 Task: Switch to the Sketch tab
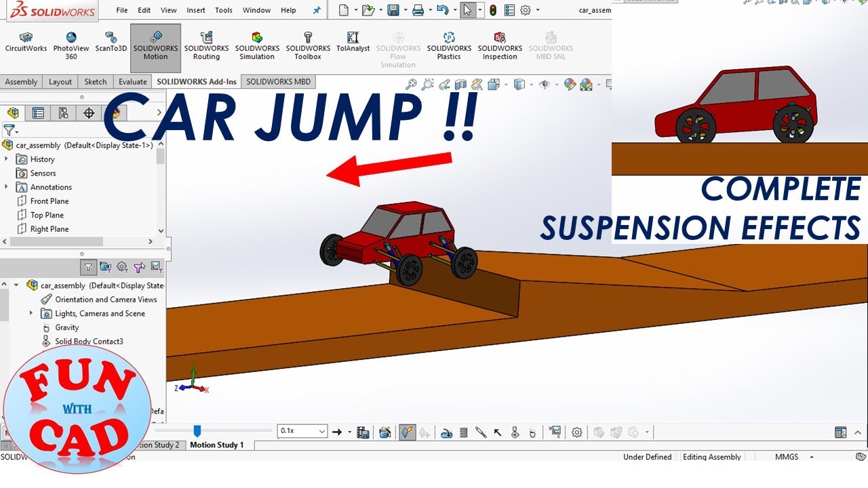pos(96,82)
